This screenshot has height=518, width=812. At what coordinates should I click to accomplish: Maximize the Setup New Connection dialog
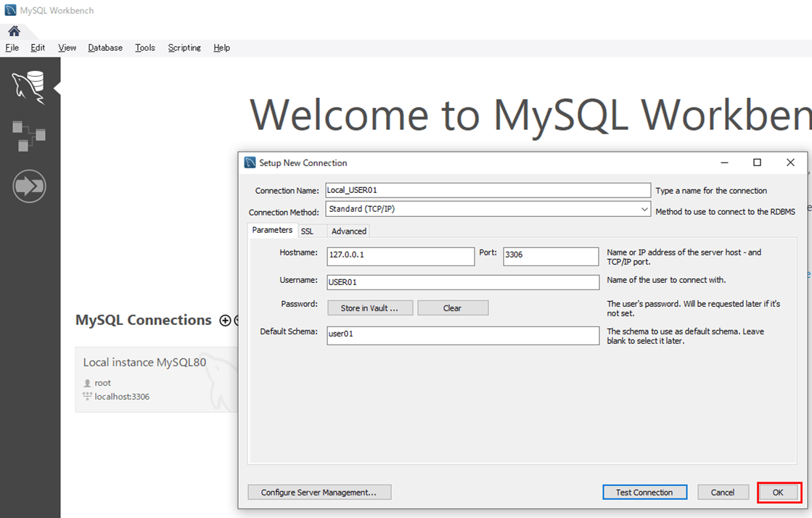tap(757, 163)
